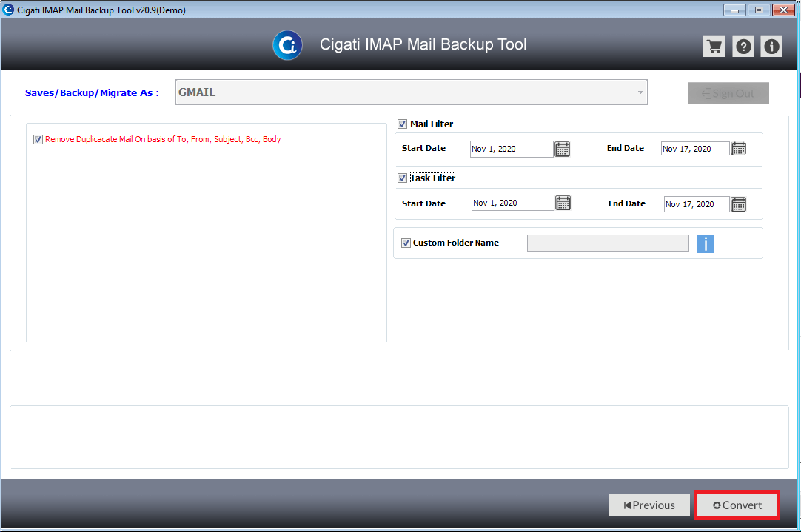The width and height of the screenshot is (801, 532).
Task: Click the Cigati icon in the title bar
Action: [8, 10]
